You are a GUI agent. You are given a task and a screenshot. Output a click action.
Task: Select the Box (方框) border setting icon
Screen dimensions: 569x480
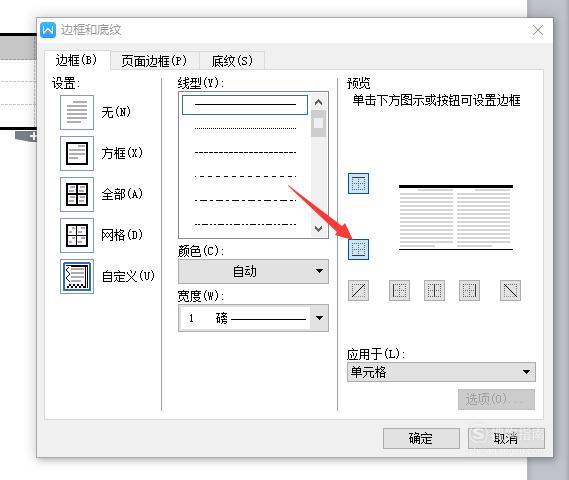77,153
